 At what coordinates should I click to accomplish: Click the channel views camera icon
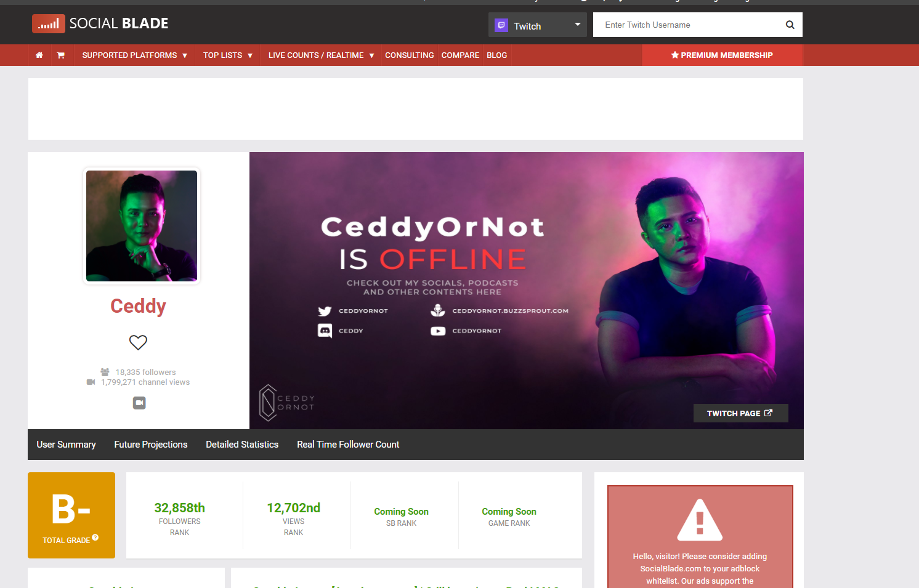point(91,382)
